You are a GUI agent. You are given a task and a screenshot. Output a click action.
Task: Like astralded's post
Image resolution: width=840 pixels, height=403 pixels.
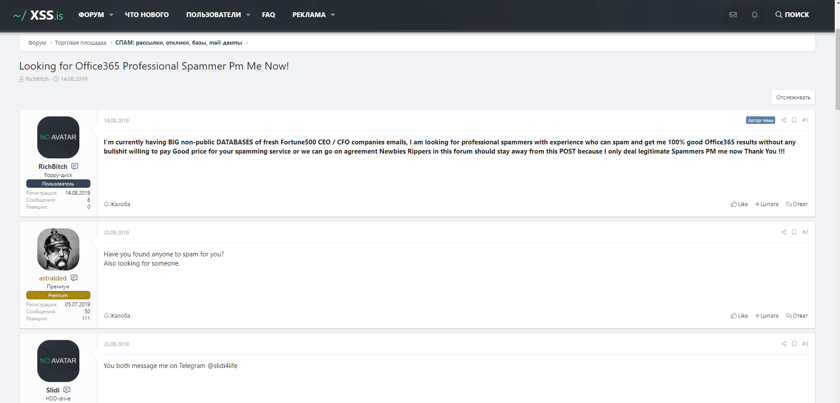pos(739,316)
